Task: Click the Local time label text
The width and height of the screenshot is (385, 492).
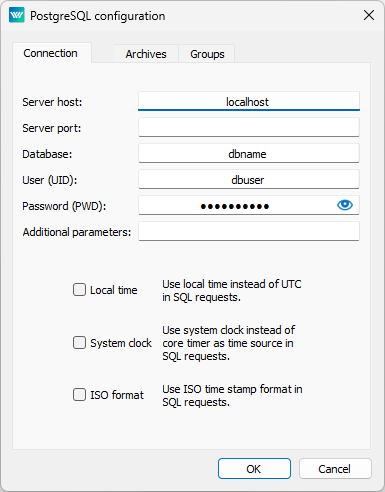Action: coord(114,290)
